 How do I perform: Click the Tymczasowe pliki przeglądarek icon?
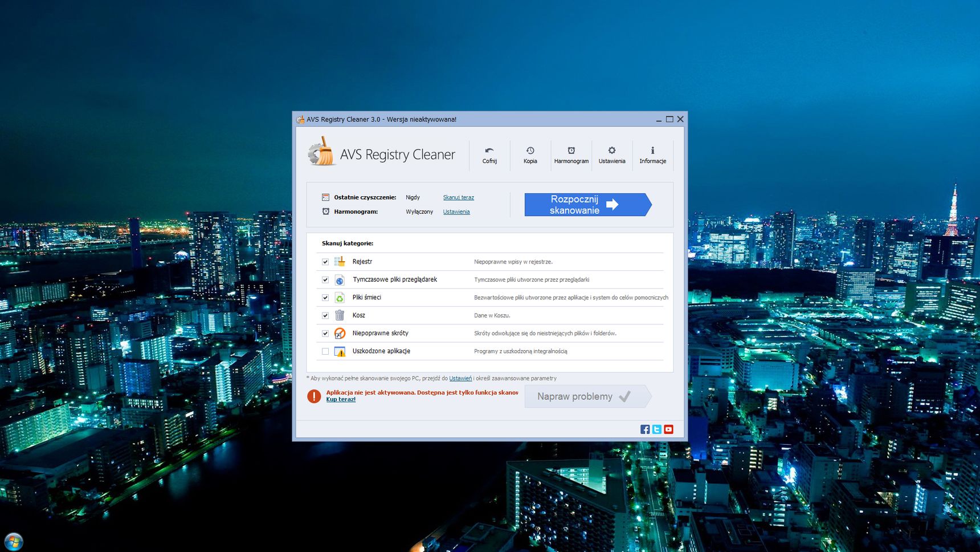[340, 280]
